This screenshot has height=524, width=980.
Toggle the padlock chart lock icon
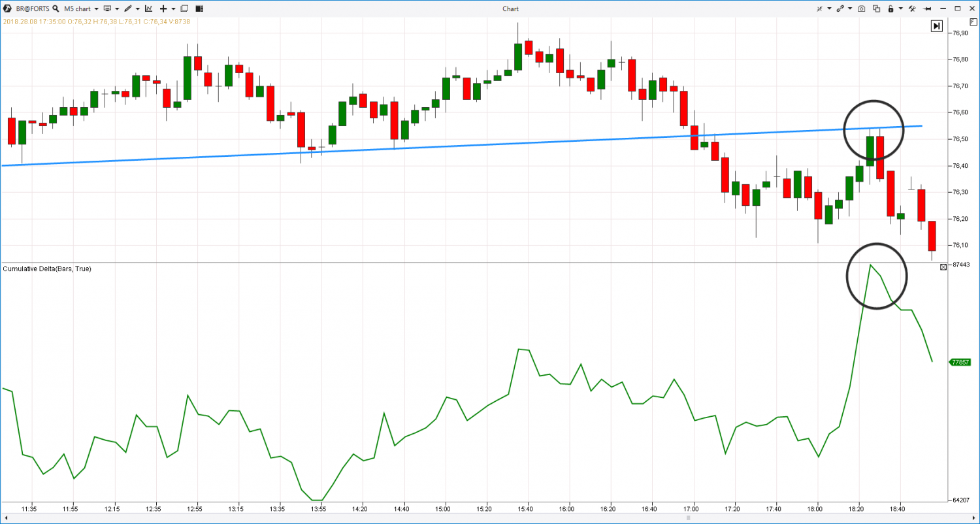pyautogui.click(x=891, y=8)
